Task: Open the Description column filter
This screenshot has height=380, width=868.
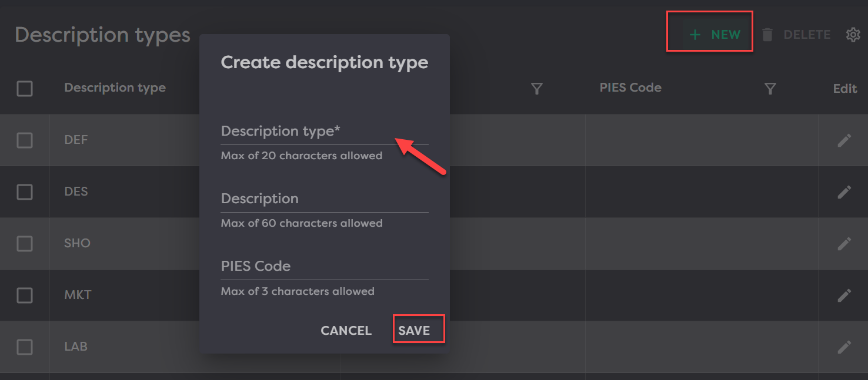Action: pyautogui.click(x=536, y=89)
